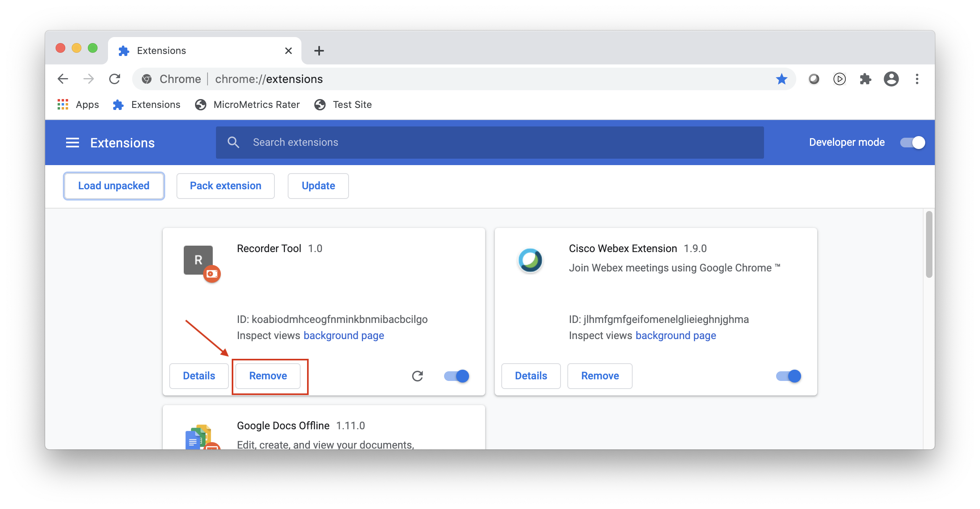Remove the Recorder Tool extension
This screenshot has width=980, height=509.
pyautogui.click(x=268, y=376)
